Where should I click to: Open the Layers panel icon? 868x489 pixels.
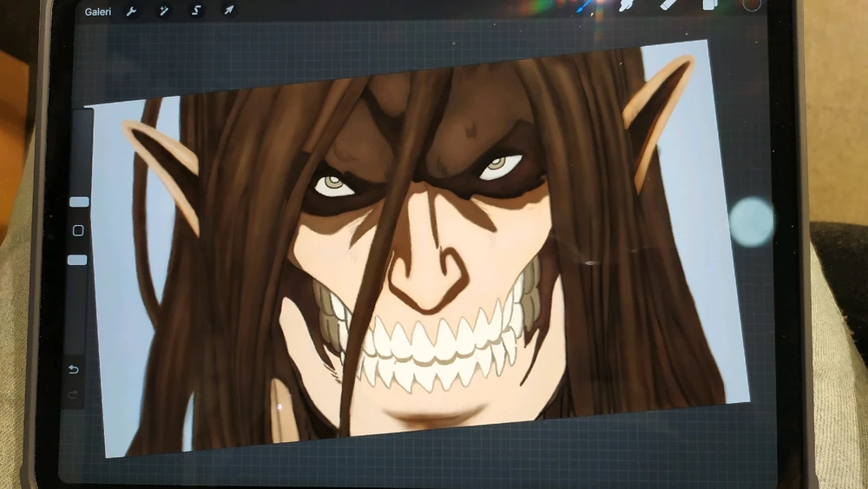[x=710, y=4]
